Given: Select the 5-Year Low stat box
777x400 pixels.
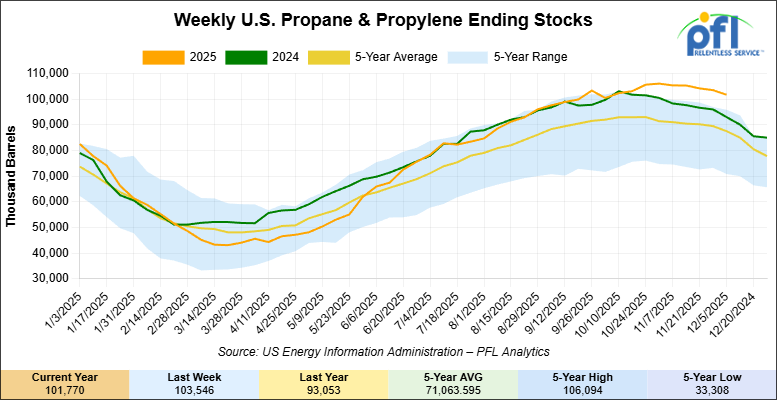Looking at the screenshot, I should 712,385.
